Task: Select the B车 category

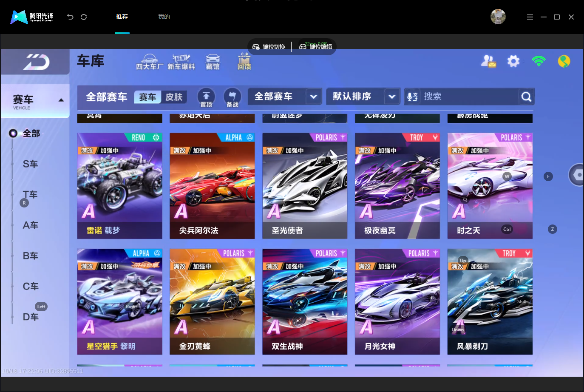Action: pos(30,256)
